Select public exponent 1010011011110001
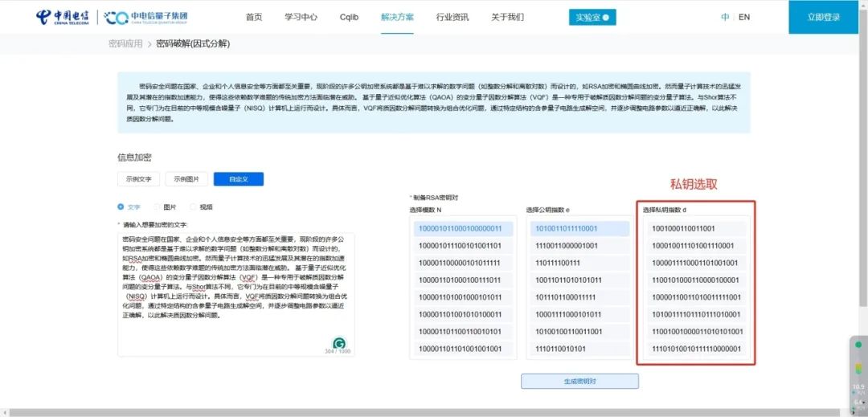The height and width of the screenshot is (417, 868). (x=579, y=228)
